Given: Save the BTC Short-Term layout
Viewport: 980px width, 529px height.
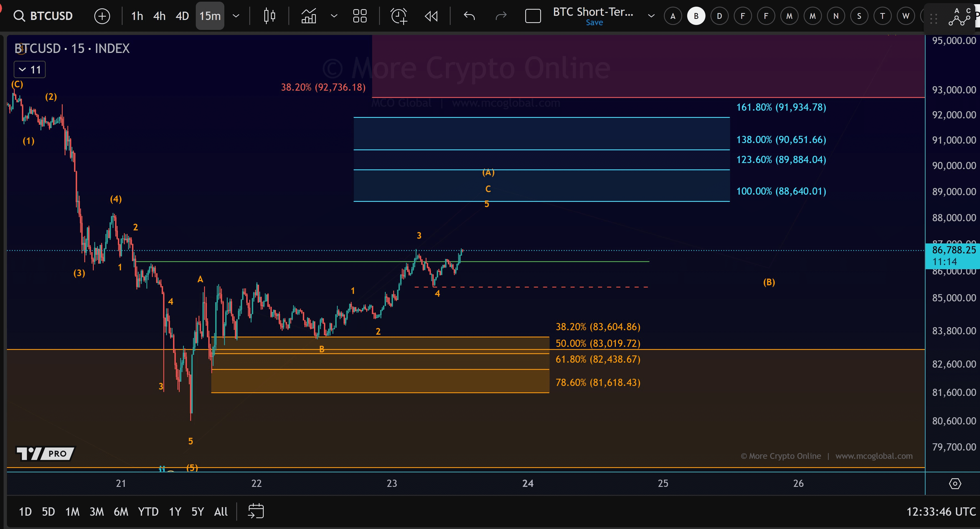Looking at the screenshot, I should coord(594,23).
